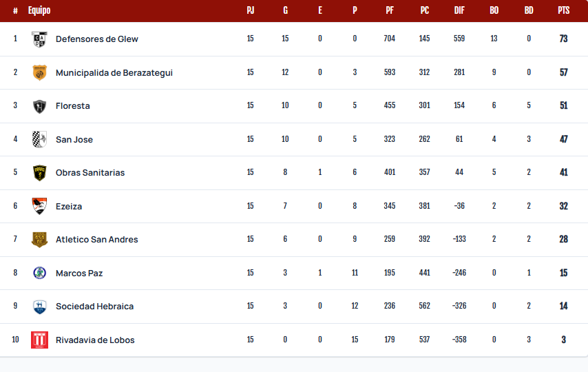Image resolution: width=588 pixels, height=372 pixels.
Task: Sort by the DIF column header
Action: pos(459,10)
